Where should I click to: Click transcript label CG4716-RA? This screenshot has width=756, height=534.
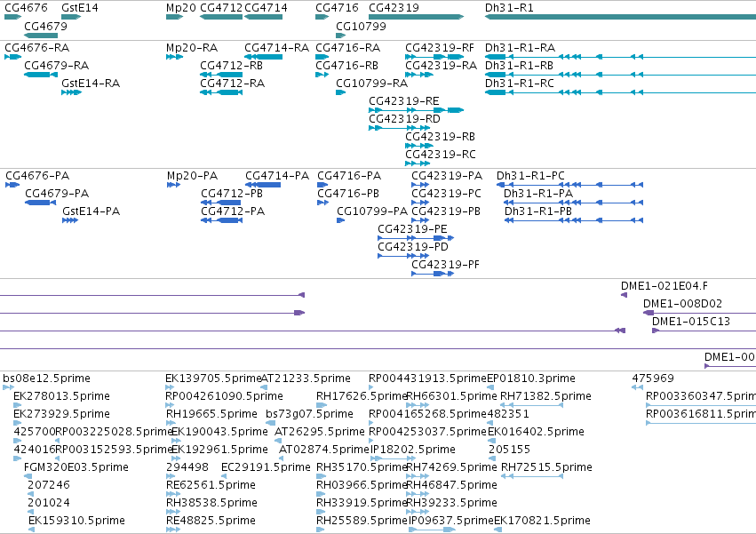click(347, 48)
